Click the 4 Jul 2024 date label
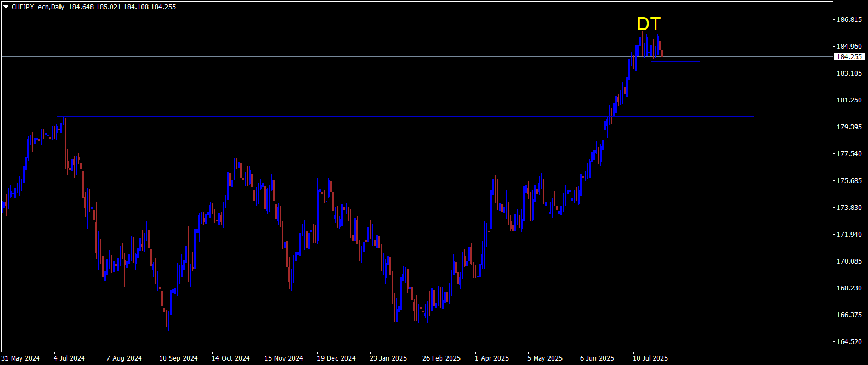Image resolution: width=868 pixels, height=365 pixels. pyautogui.click(x=69, y=358)
